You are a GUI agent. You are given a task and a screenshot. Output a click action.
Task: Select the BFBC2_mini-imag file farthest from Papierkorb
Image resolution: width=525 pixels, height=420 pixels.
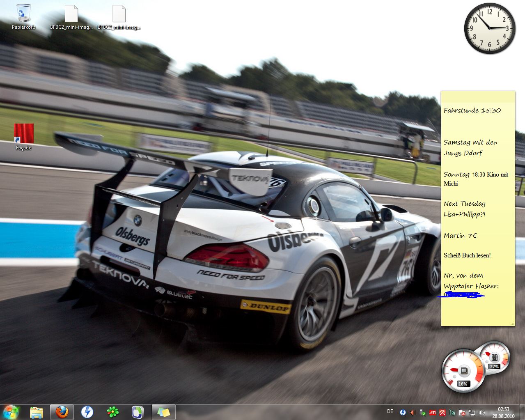[x=119, y=18]
